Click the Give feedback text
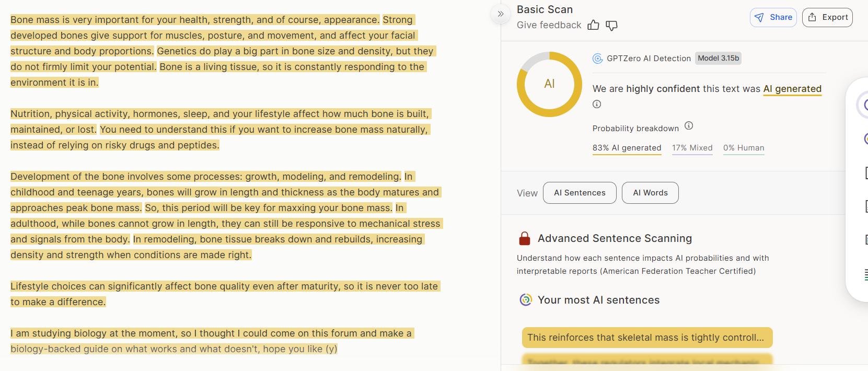The width and height of the screenshot is (868, 371). coord(549,25)
